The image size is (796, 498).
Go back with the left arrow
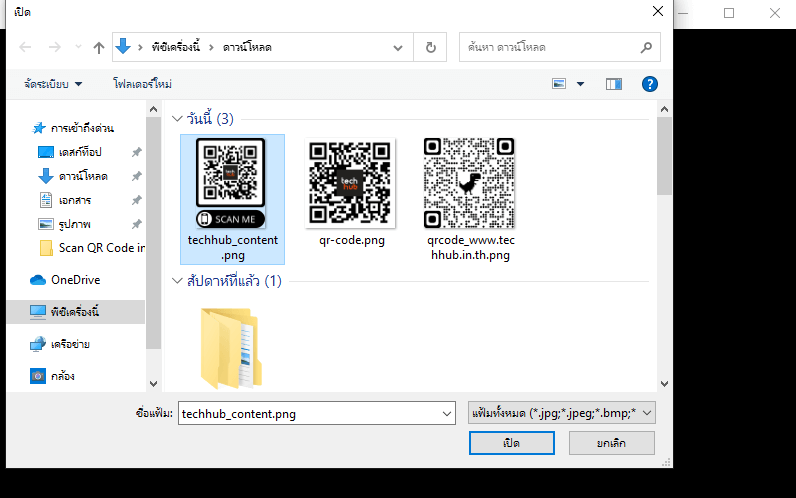25,47
